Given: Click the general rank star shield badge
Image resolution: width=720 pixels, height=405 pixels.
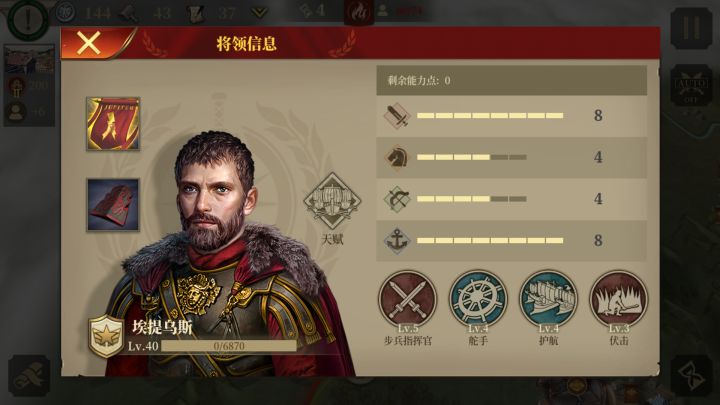Looking at the screenshot, I should point(107,337).
